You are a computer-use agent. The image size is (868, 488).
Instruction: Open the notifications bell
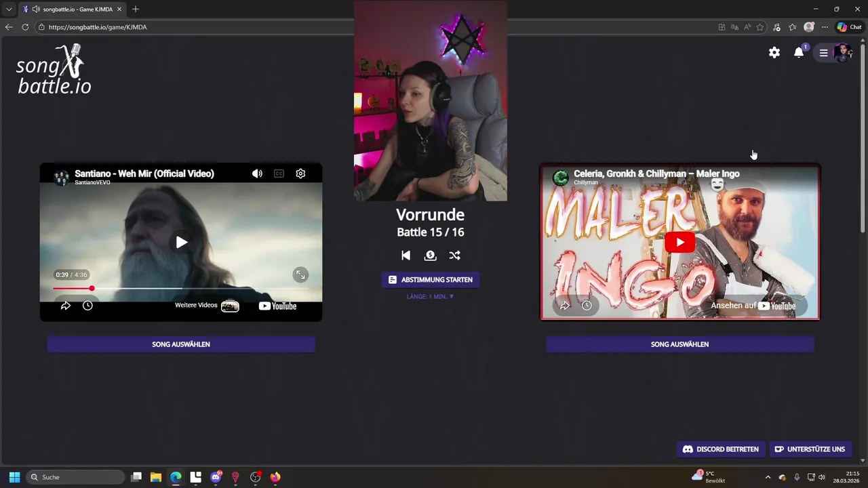[x=799, y=53]
